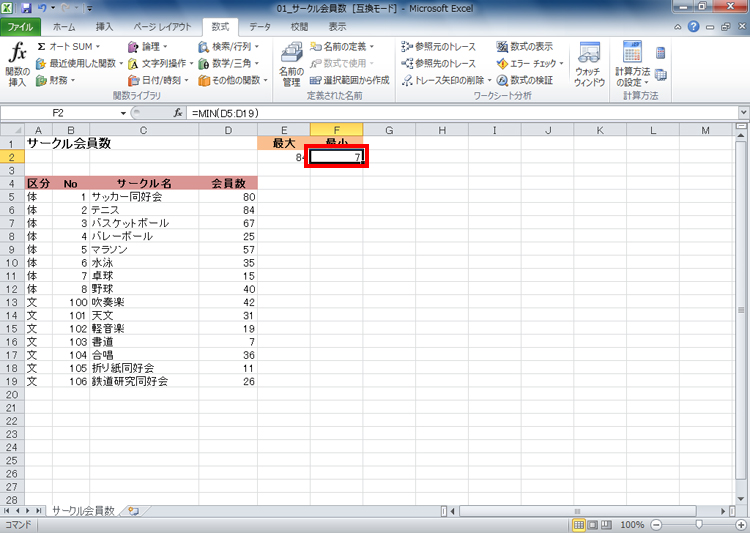750x533 pixels.
Task: Click the Name Box showing F2
Action: [60, 113]
